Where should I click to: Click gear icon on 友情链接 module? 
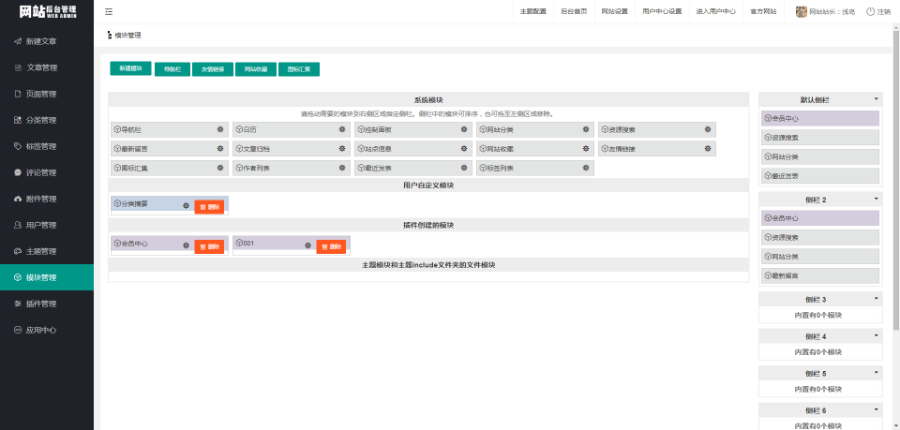[708, 148]
